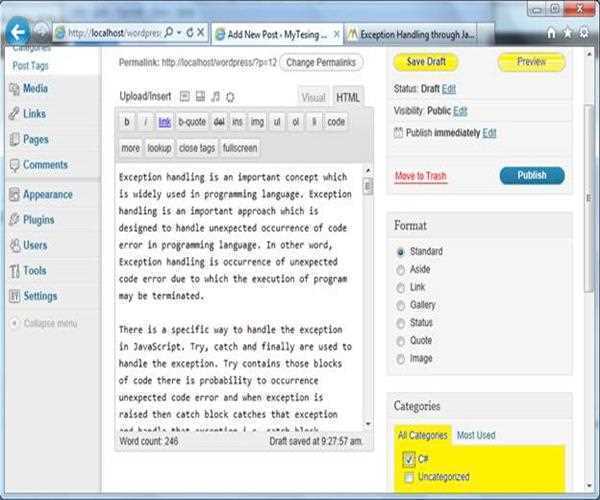
Task: Switch editor to the Visual tab
Action: [x=313, y=97]
